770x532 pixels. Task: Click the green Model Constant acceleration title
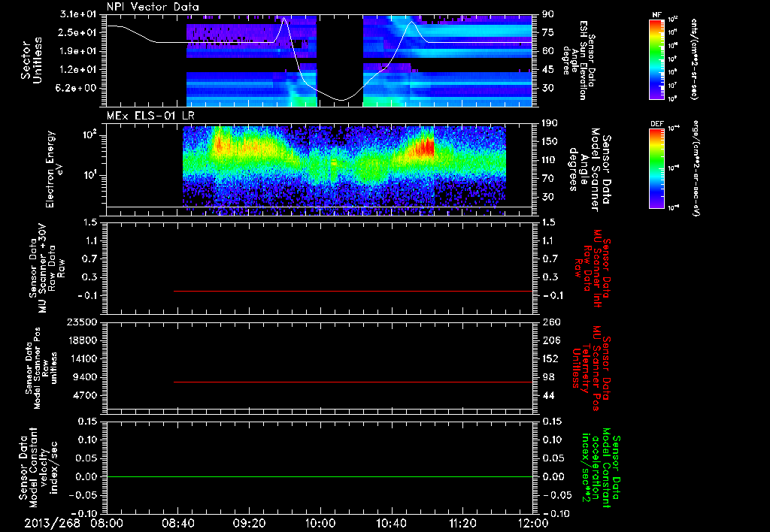tap(602, 467)
